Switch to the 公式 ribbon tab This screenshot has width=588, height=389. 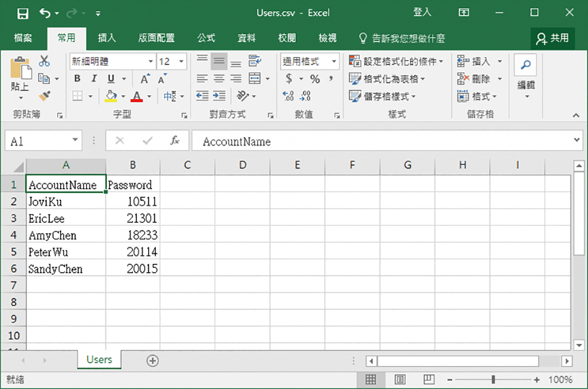(x=206, y=38)
